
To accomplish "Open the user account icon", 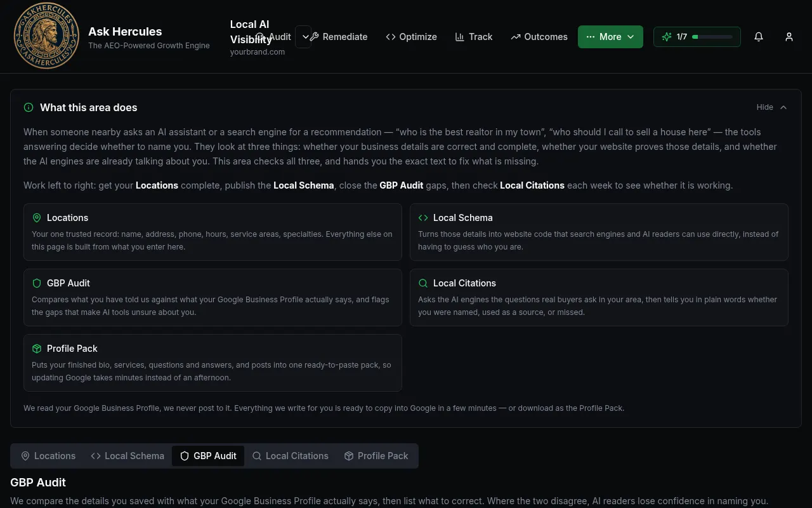I will tap(789, 37).
